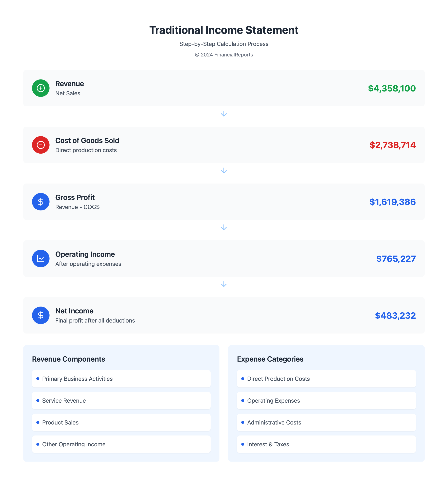Image resolution: width=448 pixels, height=485 pixels.
Task: Click the Operating Income chart icon
Action: [x=41, y=259]
